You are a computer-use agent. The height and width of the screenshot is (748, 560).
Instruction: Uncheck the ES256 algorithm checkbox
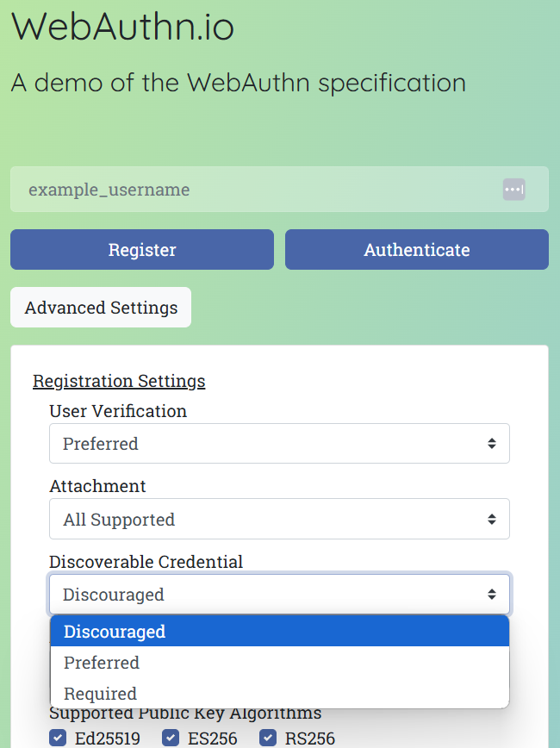(x=171, y=738)
